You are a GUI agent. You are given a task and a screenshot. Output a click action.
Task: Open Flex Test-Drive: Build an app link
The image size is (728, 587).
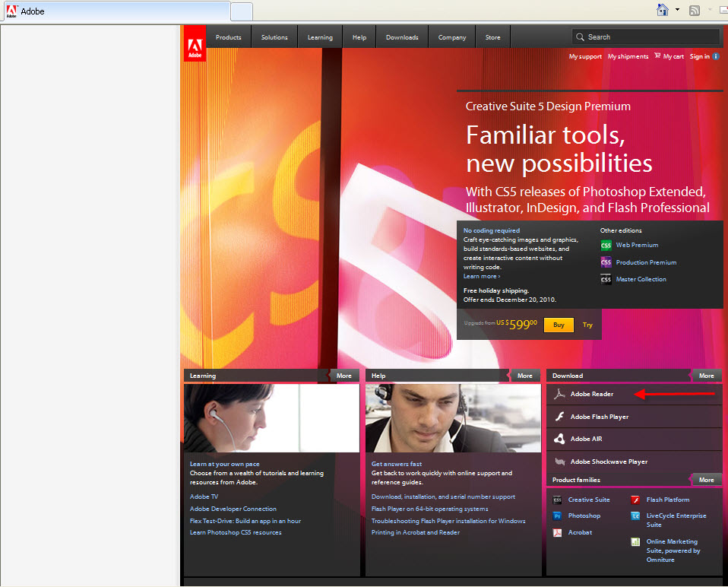click(x=245, y=521)
